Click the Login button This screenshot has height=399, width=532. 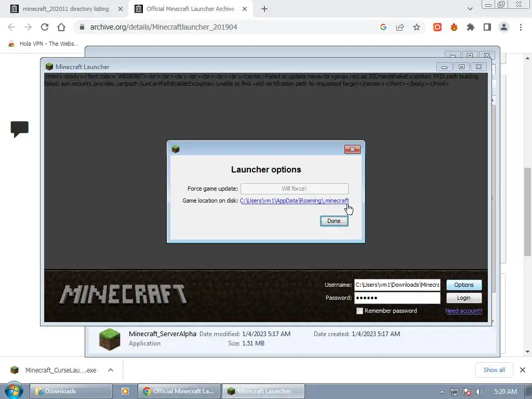464,298
